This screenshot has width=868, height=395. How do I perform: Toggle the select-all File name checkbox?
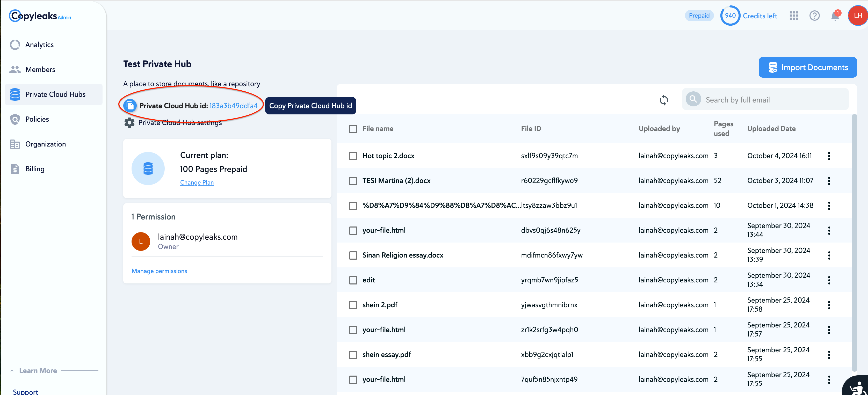pyautogui.click(x=353, y=129)
